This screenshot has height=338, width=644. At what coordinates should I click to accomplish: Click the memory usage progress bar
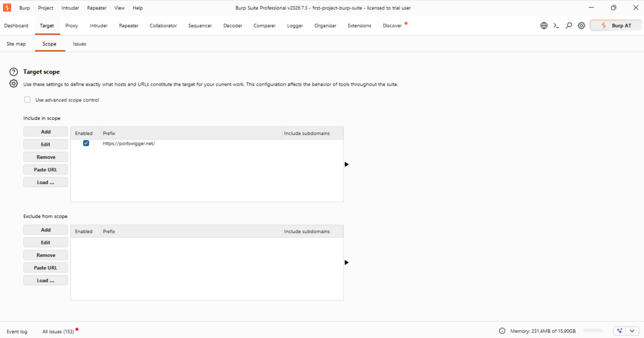click(593, 331)
